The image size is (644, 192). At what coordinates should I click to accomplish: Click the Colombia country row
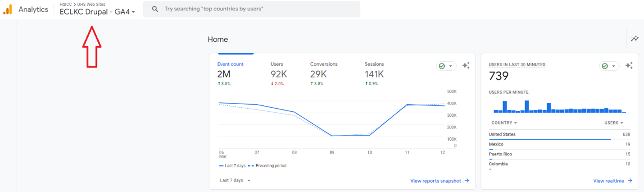(x=559, y=165)
